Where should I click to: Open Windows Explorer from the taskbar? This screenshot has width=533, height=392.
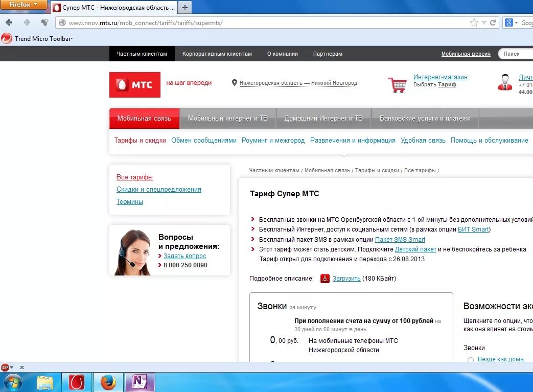pos(45,383)
